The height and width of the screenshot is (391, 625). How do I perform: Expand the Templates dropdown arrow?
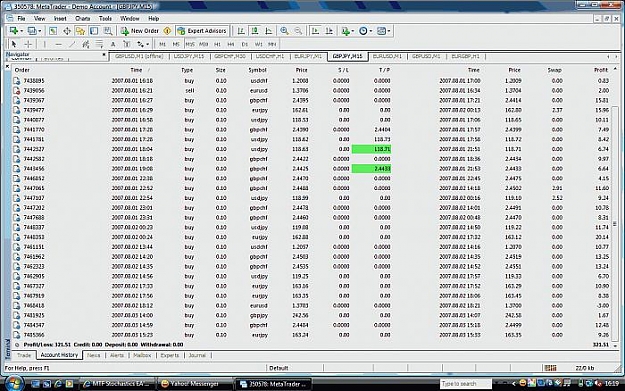(x=389, y=31)
